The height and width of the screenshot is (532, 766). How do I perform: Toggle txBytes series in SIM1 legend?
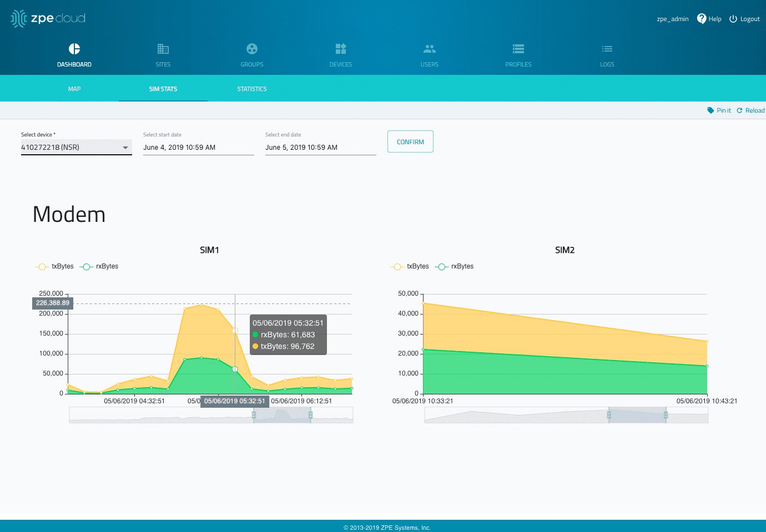tap(55, 266)
